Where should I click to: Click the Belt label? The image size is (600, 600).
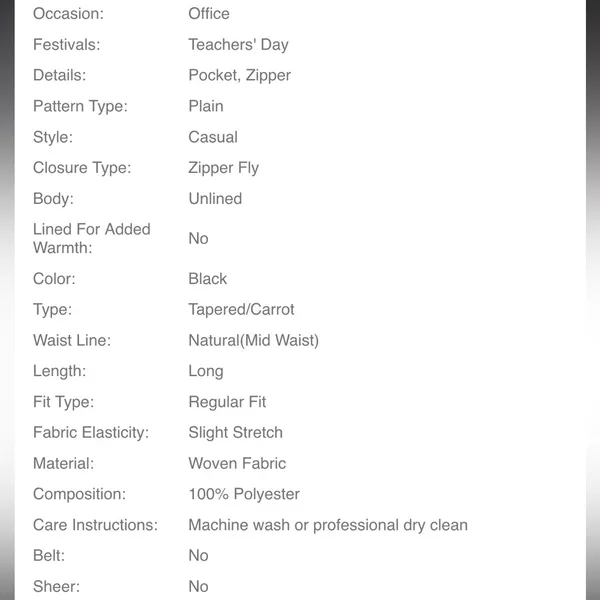(49, 556)
